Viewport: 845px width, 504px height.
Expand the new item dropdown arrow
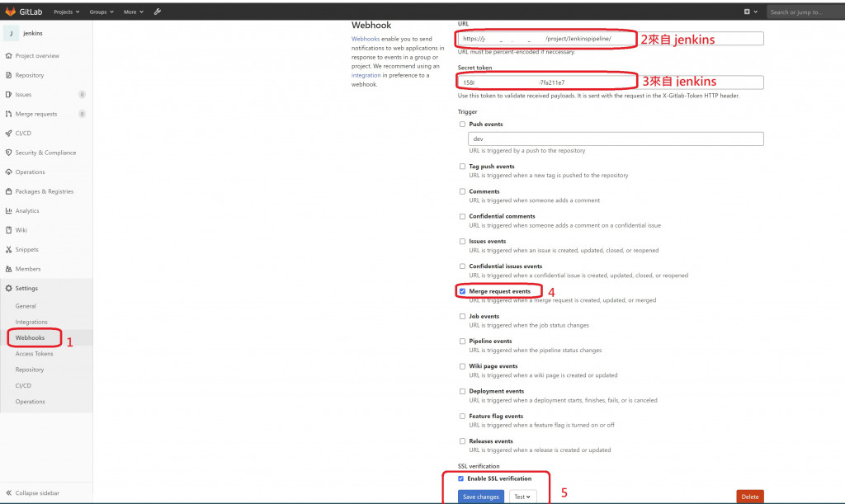tap(756, 12)
